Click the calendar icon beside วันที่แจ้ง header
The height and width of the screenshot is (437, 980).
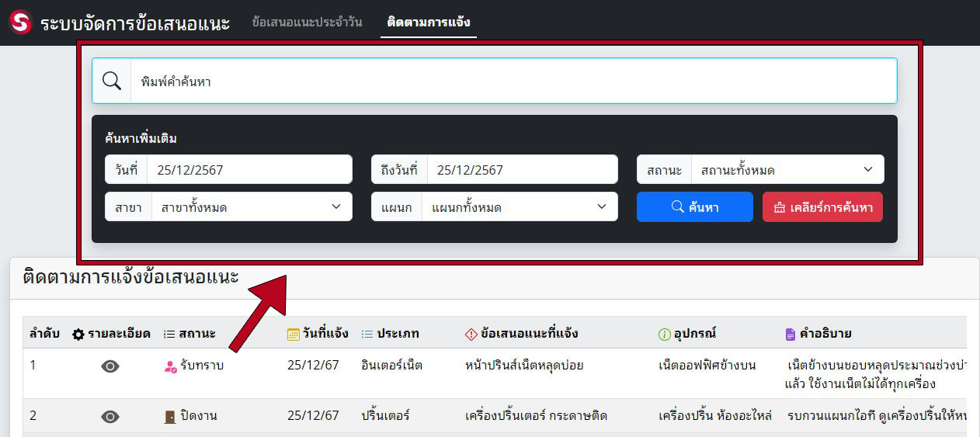tap(294, 334)
